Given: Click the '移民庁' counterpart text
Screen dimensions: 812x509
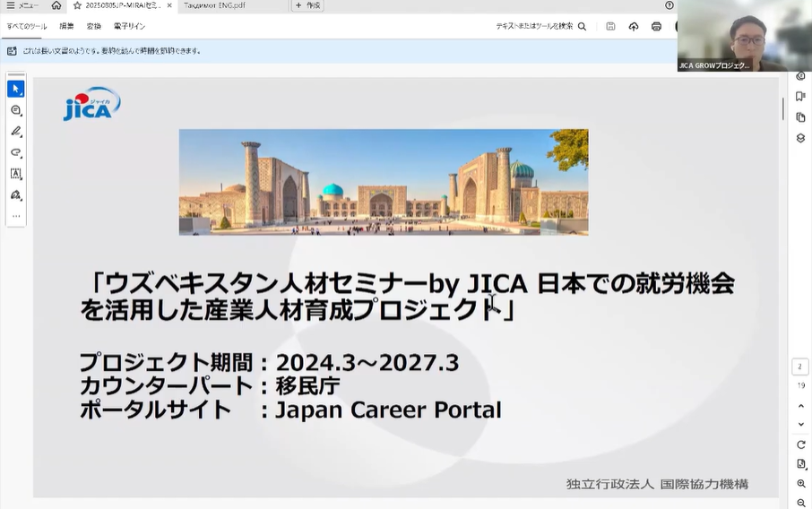Looking at the screenshot, I should coord(307,386).
